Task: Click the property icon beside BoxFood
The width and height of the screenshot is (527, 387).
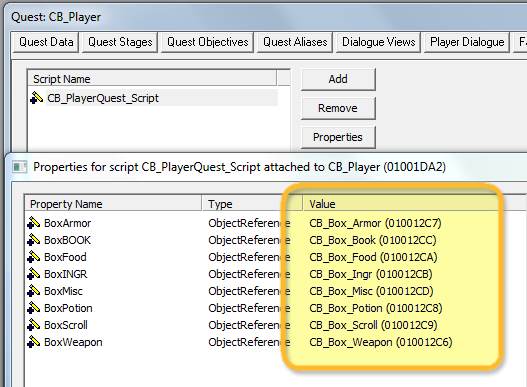Action: pyautogui.click(x=34, y=257)
